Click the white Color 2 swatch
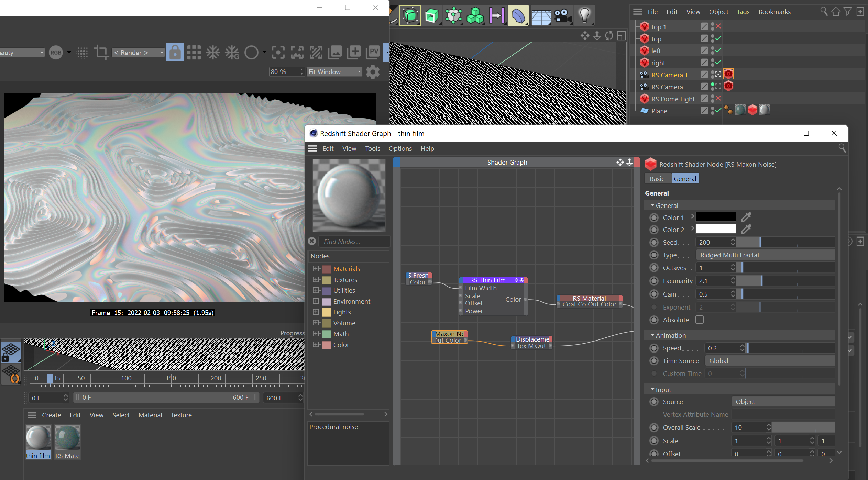Viewport: 868px width, 480px height. point(716,229)
